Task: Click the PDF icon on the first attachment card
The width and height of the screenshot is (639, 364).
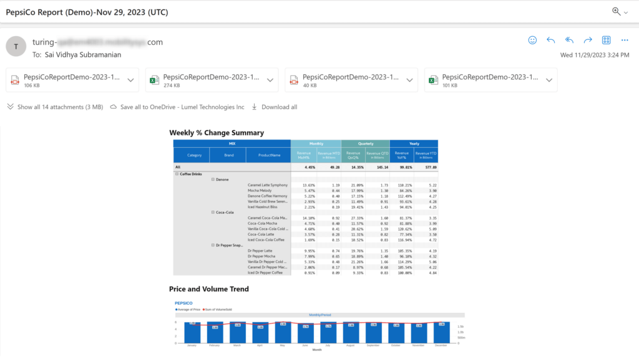Action: tap(16, 80)
